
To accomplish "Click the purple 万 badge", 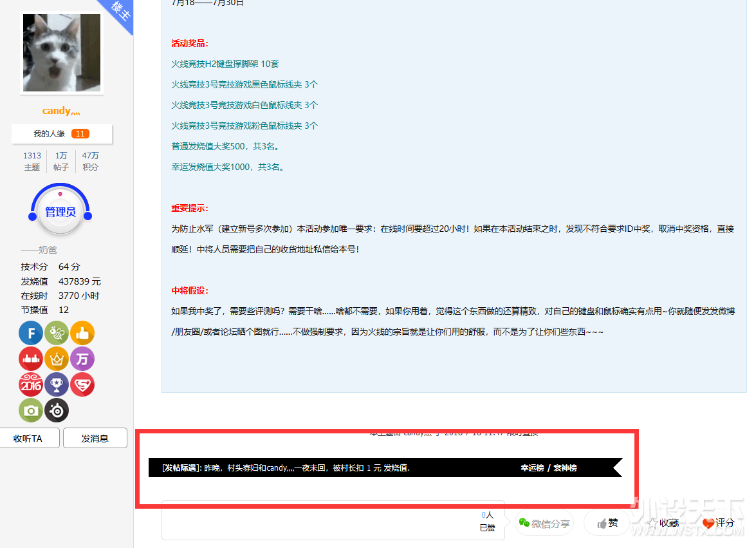I will pos(82,359).
